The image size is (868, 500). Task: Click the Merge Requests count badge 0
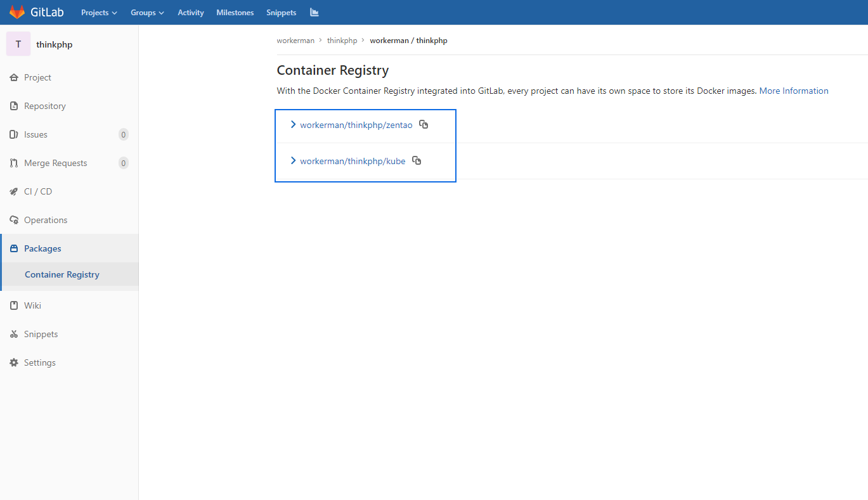[x=124, y=163]
